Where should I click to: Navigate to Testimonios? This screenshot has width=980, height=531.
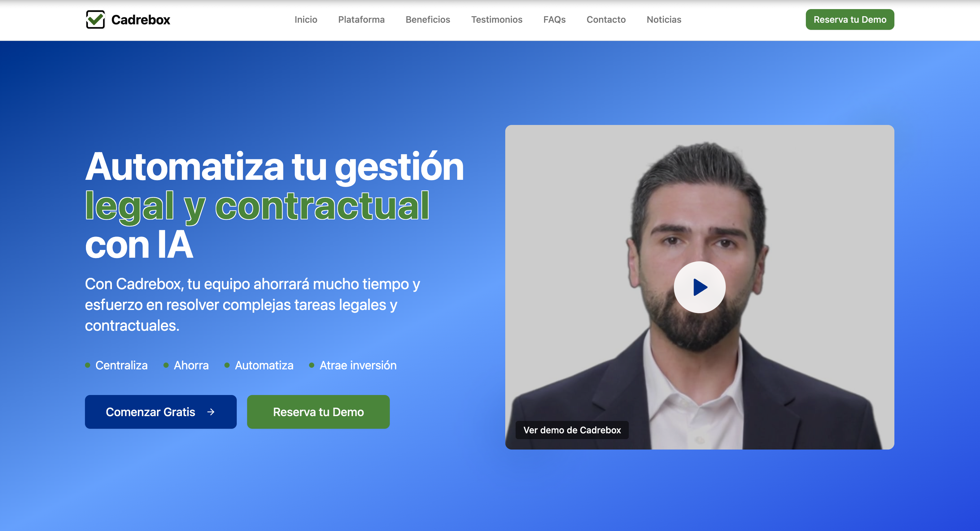[496, 19]
